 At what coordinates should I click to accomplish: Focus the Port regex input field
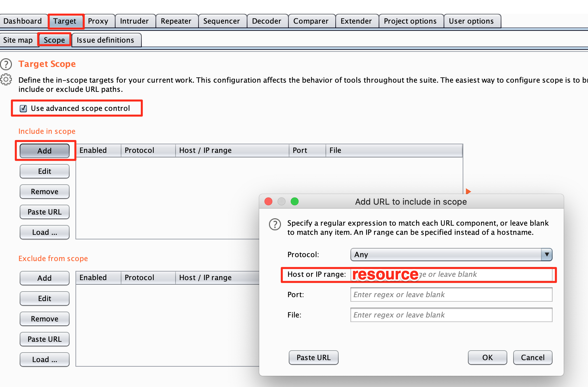click(451, 295)
